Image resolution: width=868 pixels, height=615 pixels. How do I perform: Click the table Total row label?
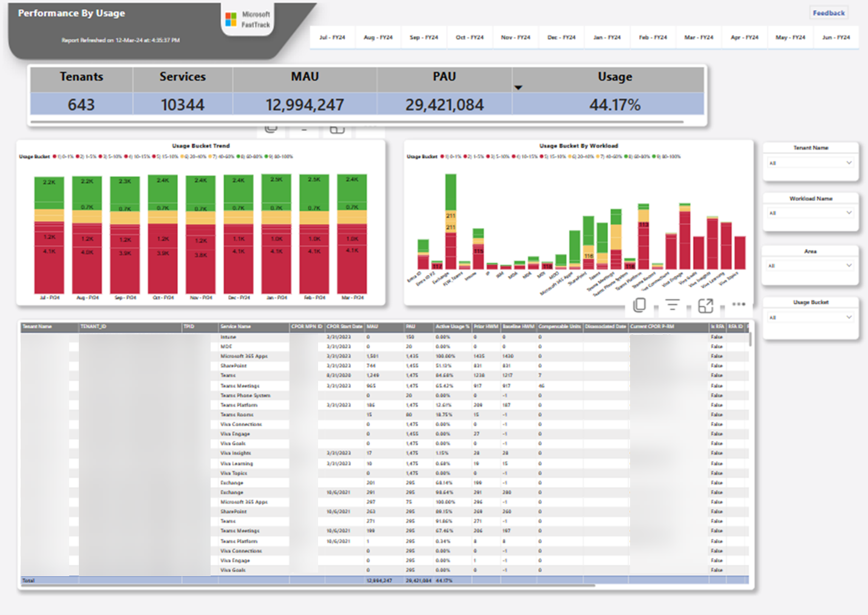(29, 580)
